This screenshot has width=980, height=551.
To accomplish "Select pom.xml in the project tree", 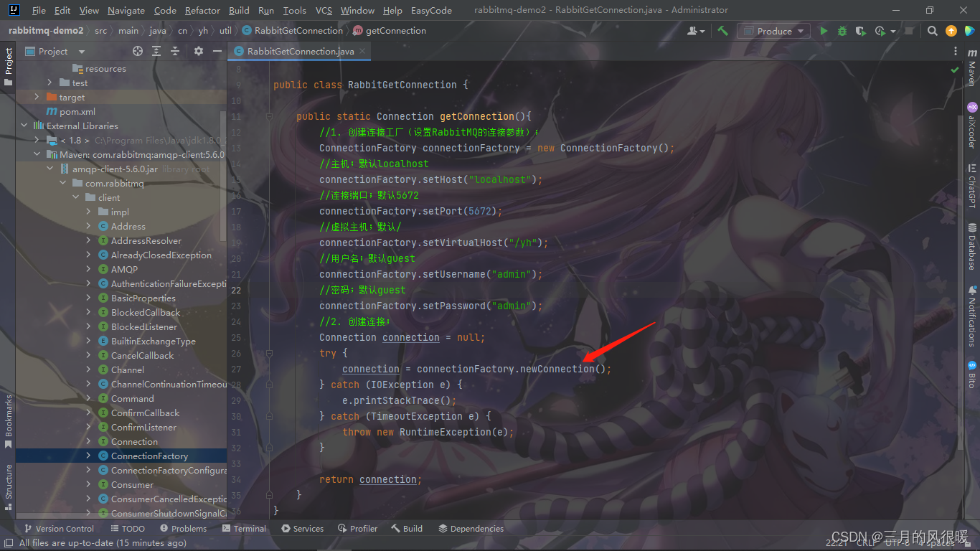I will [77, 111].
